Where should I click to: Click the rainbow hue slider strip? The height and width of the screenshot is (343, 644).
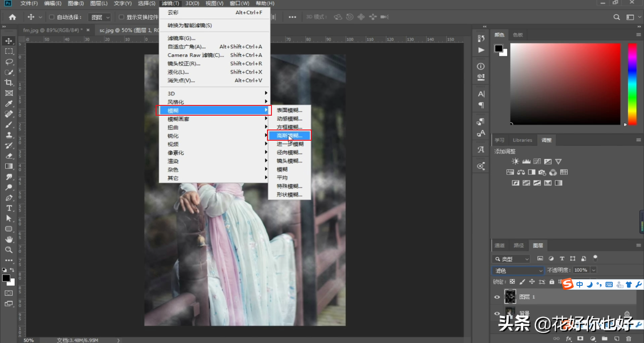pos(632,84)
